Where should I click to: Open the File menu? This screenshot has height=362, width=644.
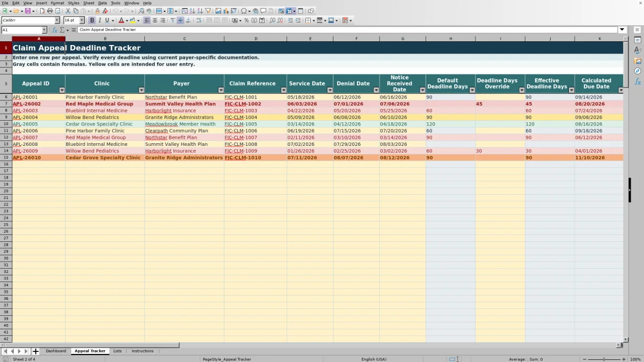click(5, 3)
